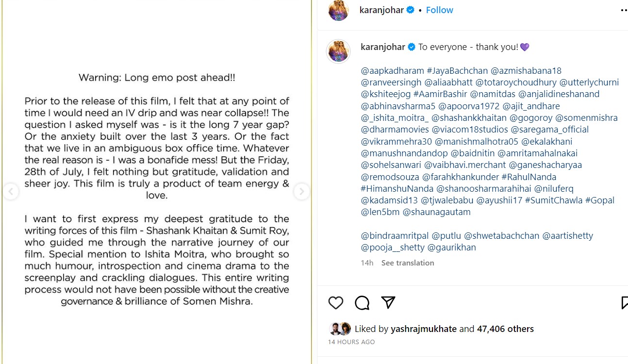Open comments via the speech bubble icon
The width and height of the screenshot is (628, 364).
click(x=362, y=303)
